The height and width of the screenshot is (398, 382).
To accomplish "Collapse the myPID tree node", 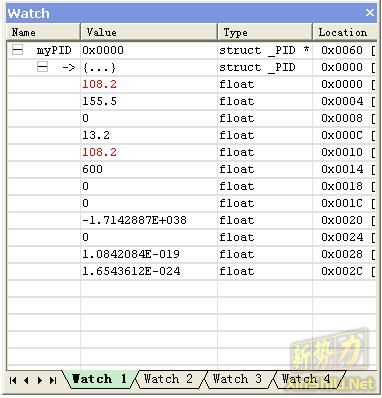I will (17, 50).
